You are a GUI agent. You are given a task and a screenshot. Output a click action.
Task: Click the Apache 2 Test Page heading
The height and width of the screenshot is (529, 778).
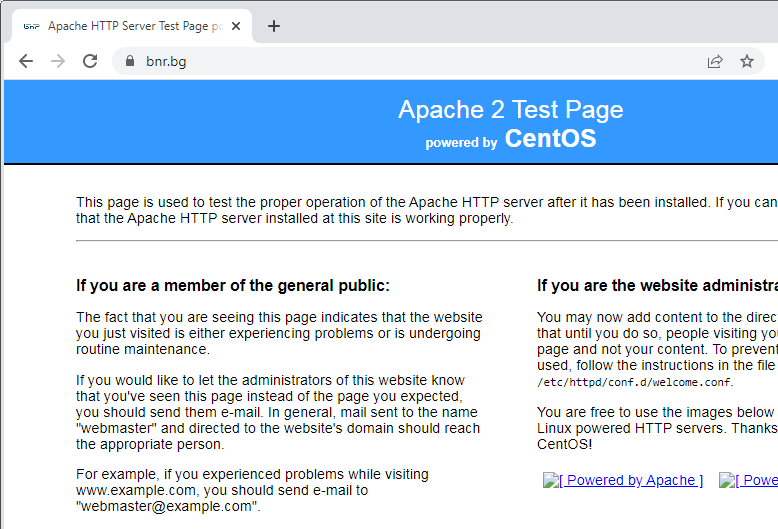coord(511,109)
